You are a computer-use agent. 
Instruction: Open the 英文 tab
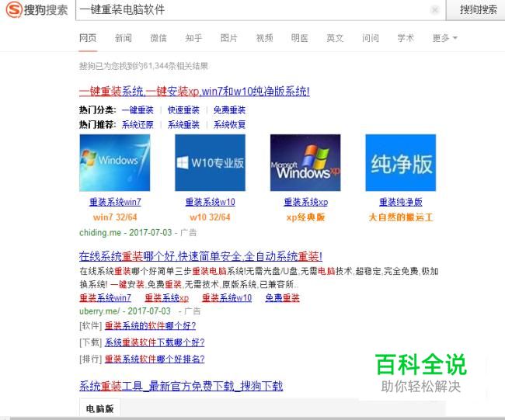(x=335, y=38)
